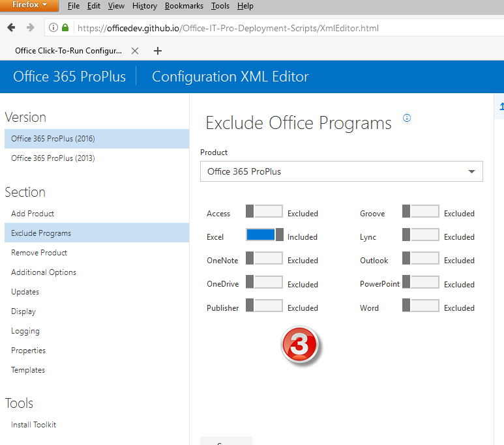
Task: Toggle the OneDrive program switch
Action: click(x=264, y=281)
